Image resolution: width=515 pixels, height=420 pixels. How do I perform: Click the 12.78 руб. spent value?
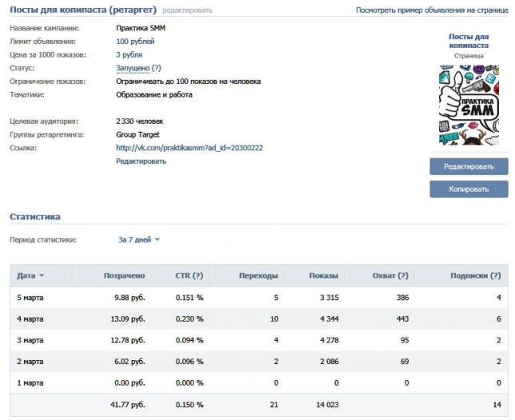pyautogui.click(x=128, y=341)
